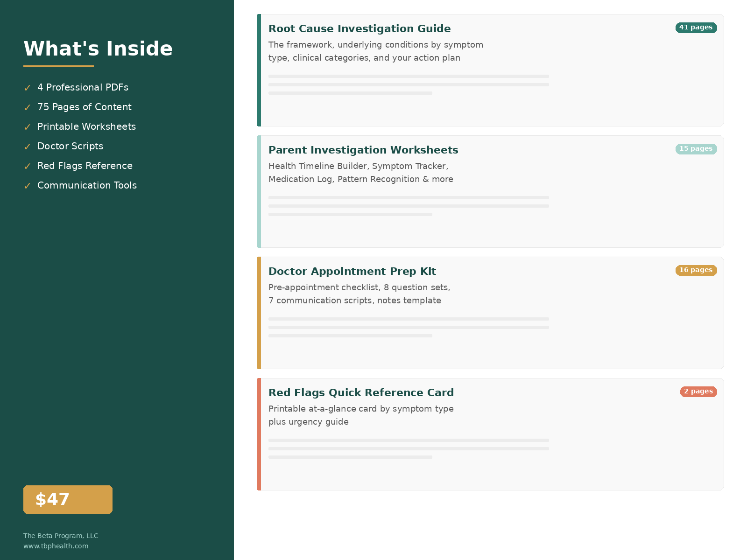Click the gold underline below What's Inside
Screen dimensions: 747x560
click(58, 66)
